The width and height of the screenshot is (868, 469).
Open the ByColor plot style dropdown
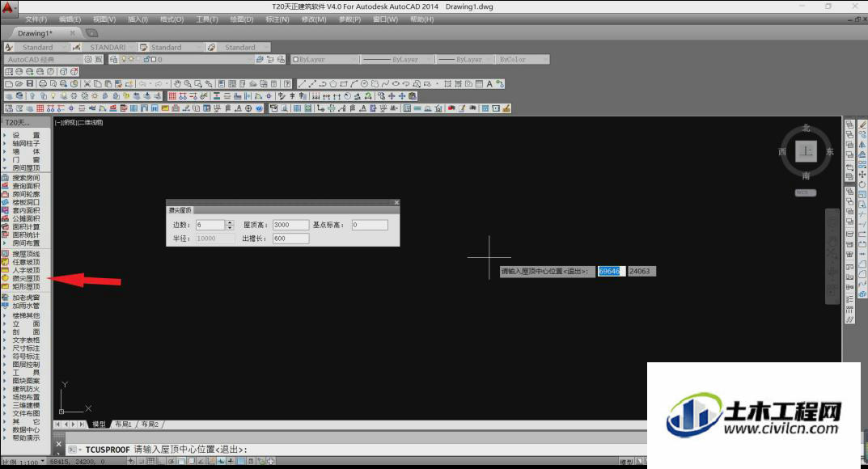coord(523,59)
